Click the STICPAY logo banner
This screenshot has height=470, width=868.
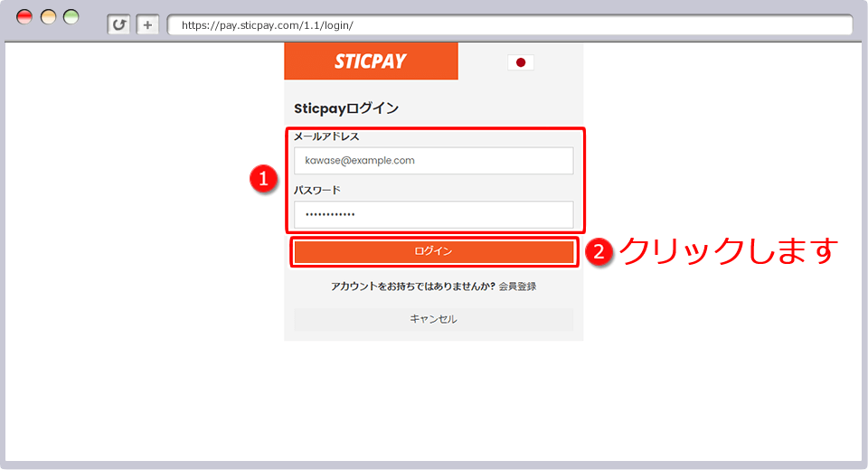tap(371, 61)
